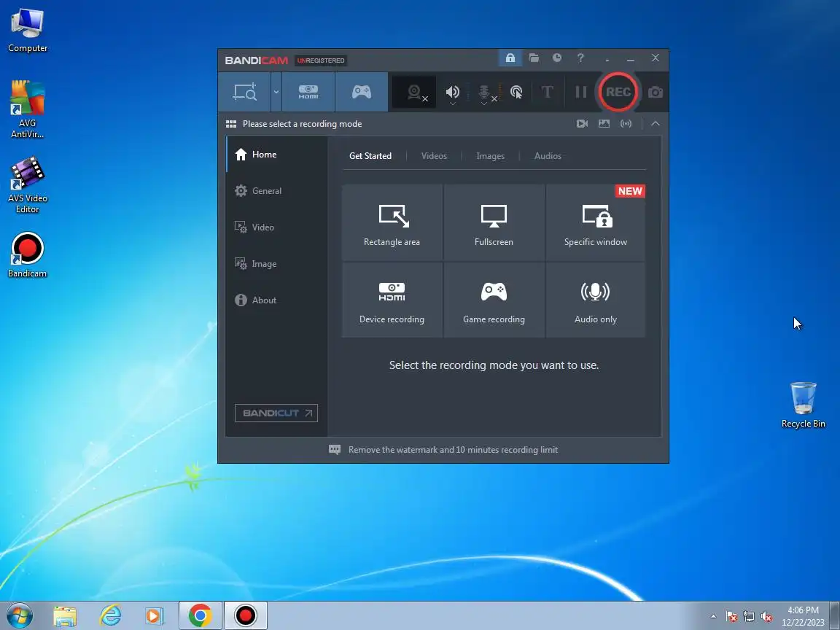
Task: Choose the Audio only tile
Action: [x=596, y=300]
